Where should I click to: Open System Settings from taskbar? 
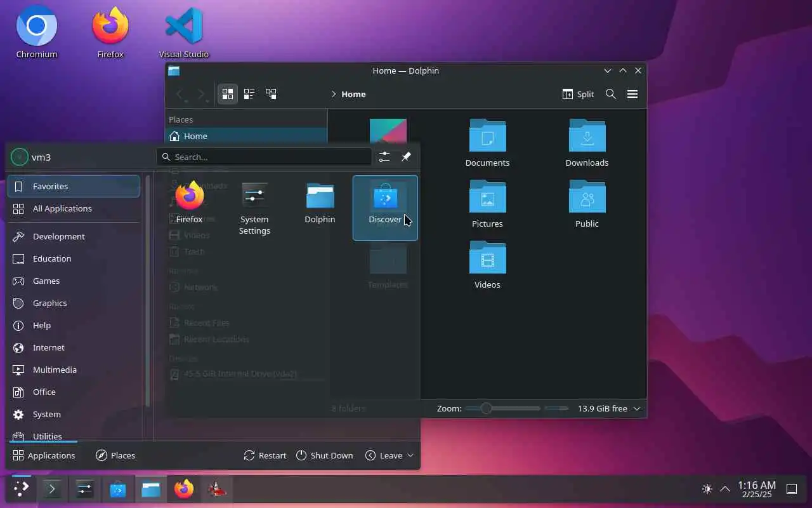[85, 489]
